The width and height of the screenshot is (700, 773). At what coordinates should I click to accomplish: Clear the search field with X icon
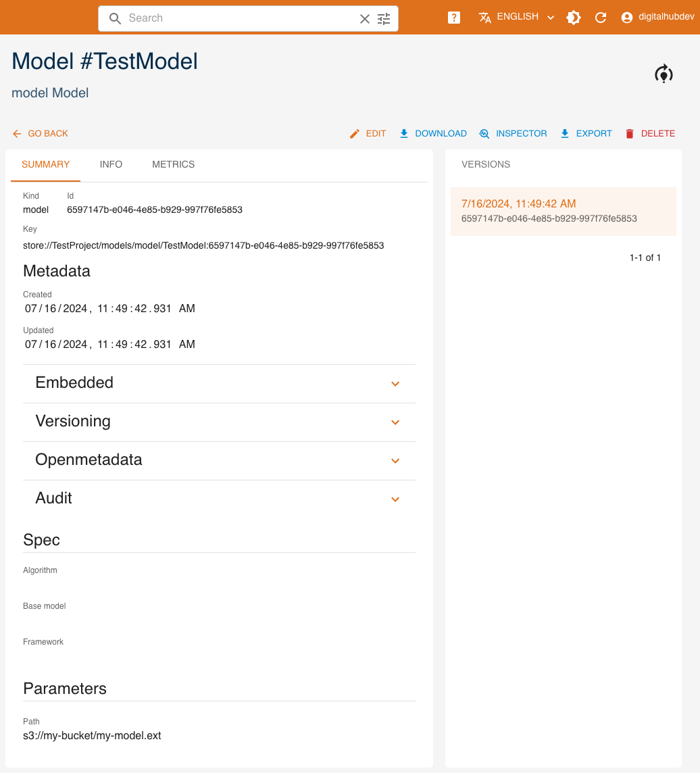(x=365, y=19)
